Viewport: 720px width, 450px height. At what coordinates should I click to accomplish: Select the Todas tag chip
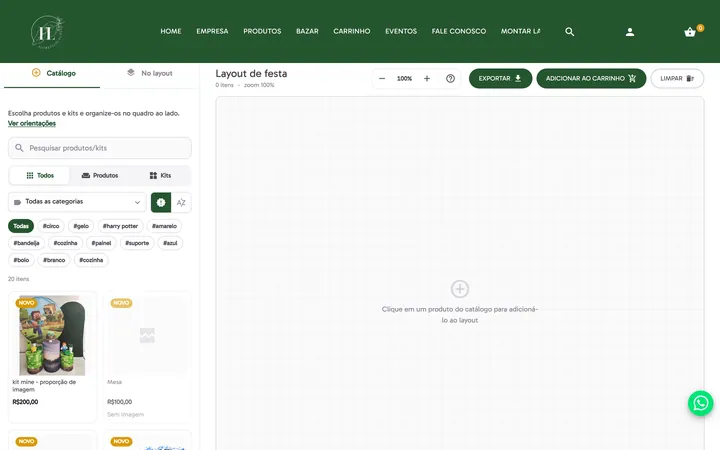coord(21,226)
